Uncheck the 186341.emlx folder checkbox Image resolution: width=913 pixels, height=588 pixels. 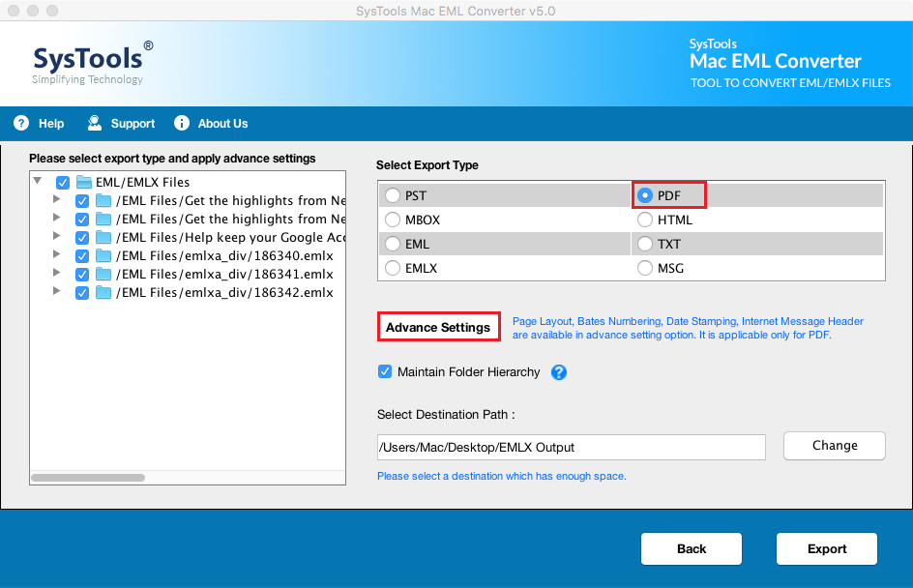click(x=82, y=275)
